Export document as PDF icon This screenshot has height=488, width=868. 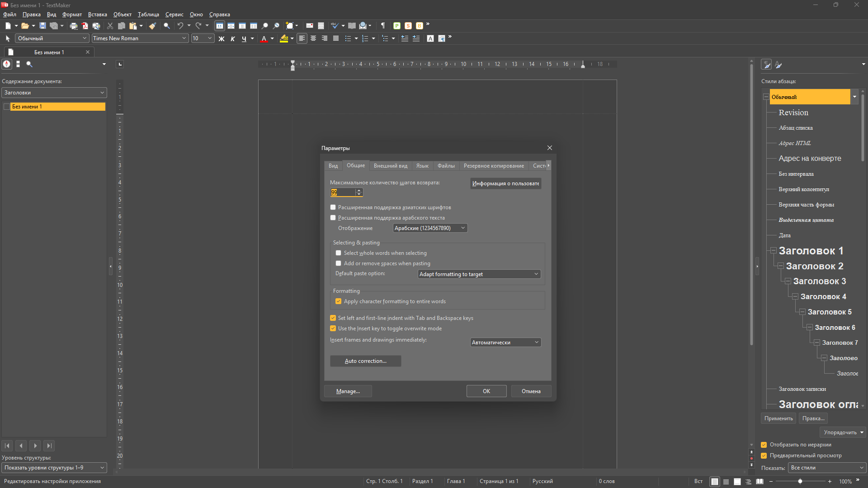(x=85, y=26)
